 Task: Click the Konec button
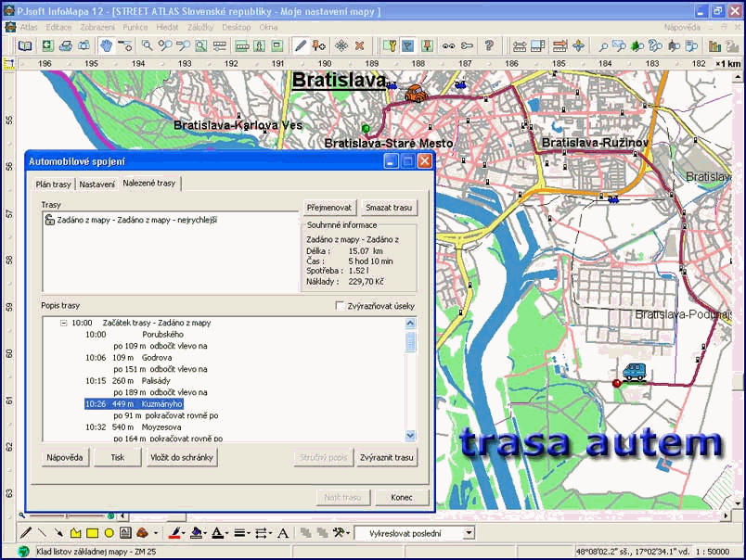(x=402, y=498)
